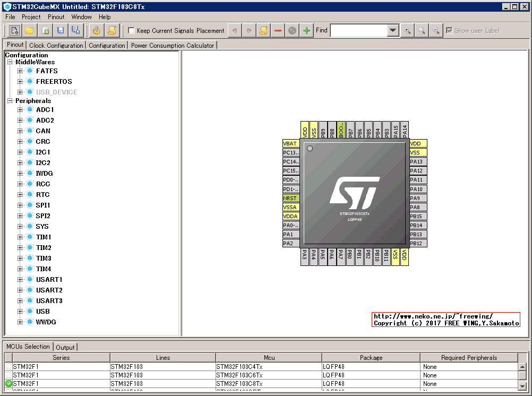Enable Keep Current Signals Placement checkbox
The image size is (532, 396).
(131, 31)
